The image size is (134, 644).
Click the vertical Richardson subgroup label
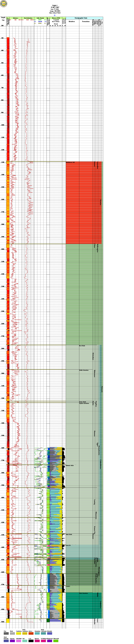(x=93, y=356)
